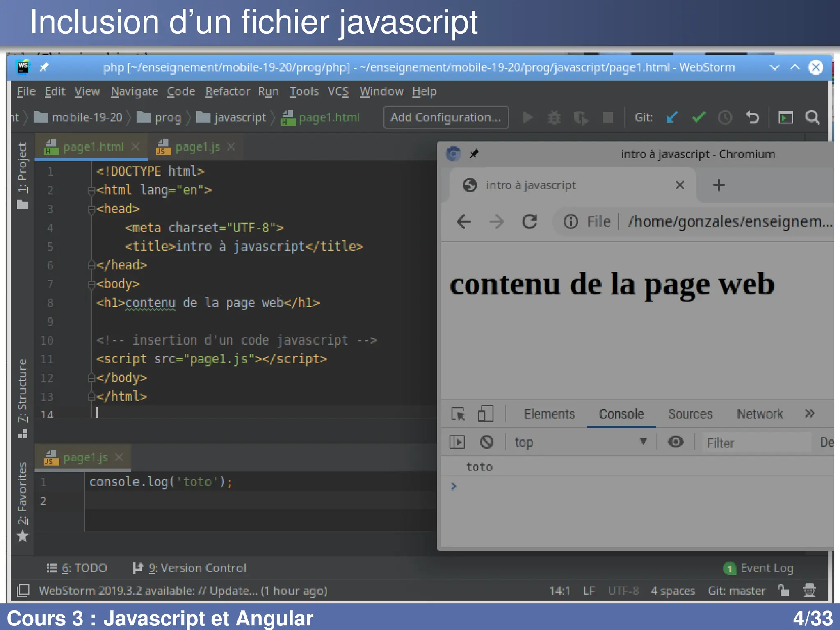
Task: Toggle the 1: Project side panel
Action: click(23, 176)
